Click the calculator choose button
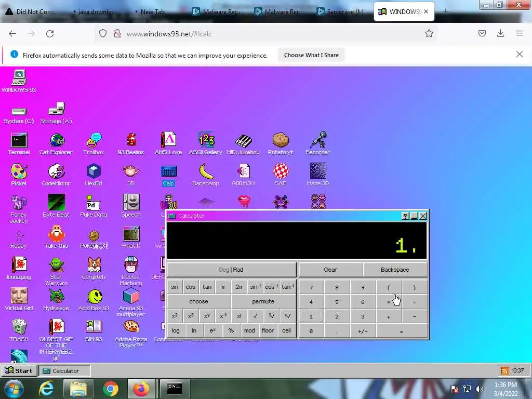This screenshot has width=532, height=399. point(199,301)
